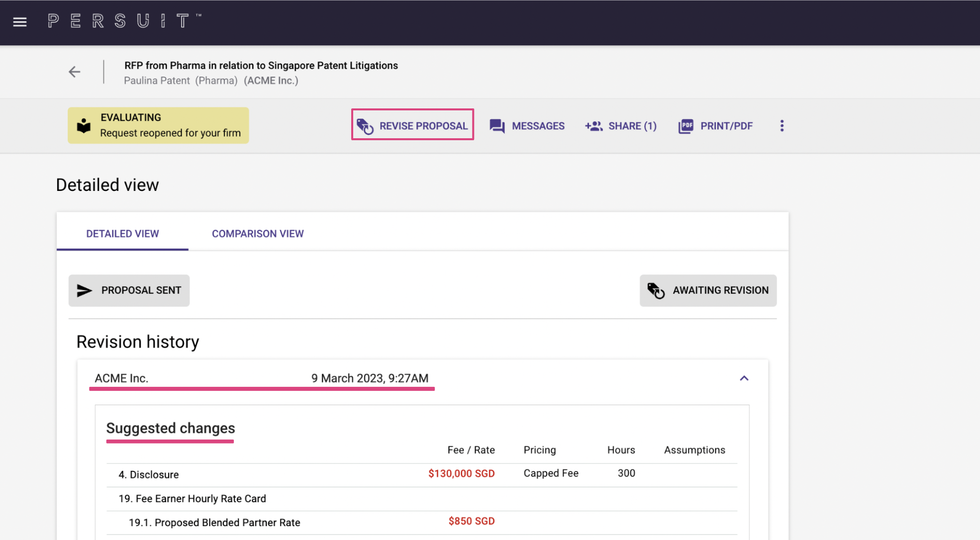The width and height of the screenshot is (980, 540).
Task: Switch to the Detailed View tab
Action: 122,234
